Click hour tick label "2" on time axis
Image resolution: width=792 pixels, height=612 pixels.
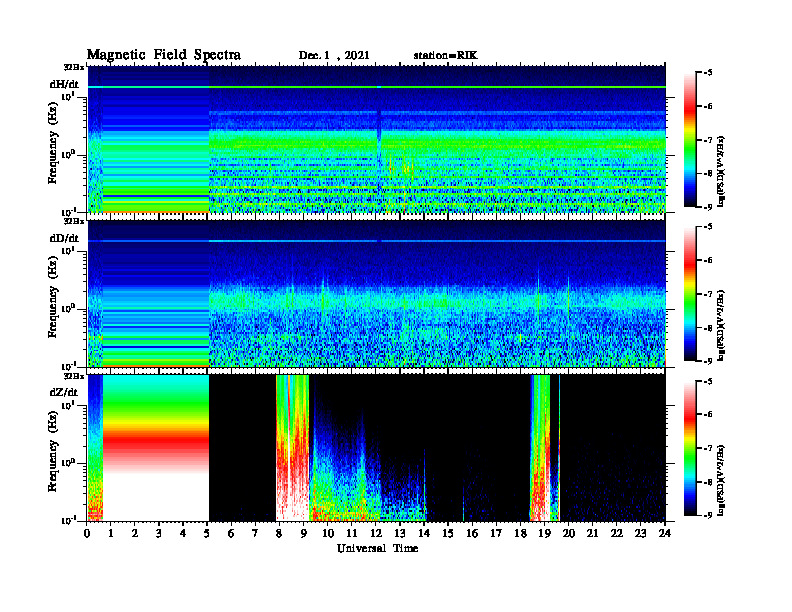[135, 534]
